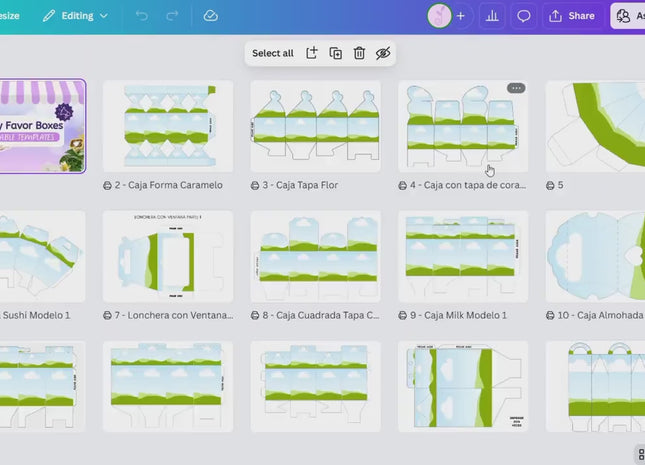
Task: Redo the last action
Action: click(x=172, y=16)
